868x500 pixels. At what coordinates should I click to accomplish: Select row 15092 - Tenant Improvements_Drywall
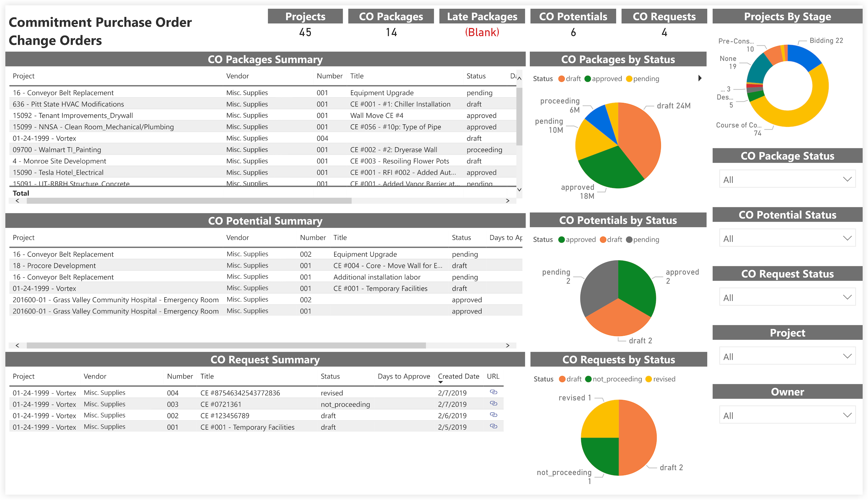click(263, 115)
